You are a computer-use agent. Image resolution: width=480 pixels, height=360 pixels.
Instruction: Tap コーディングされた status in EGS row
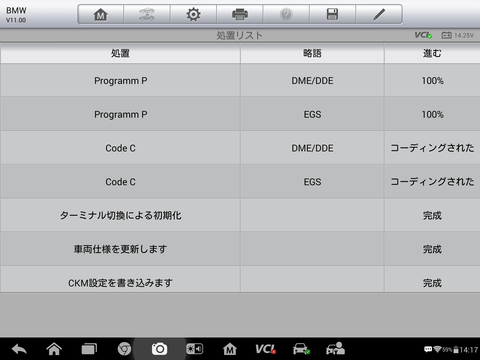[432, 182]
